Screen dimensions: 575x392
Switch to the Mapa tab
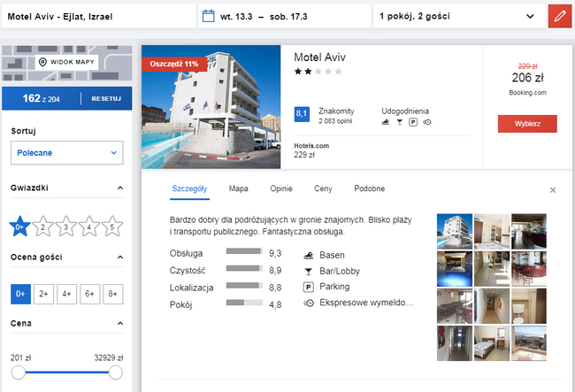[x=238, y=188]
